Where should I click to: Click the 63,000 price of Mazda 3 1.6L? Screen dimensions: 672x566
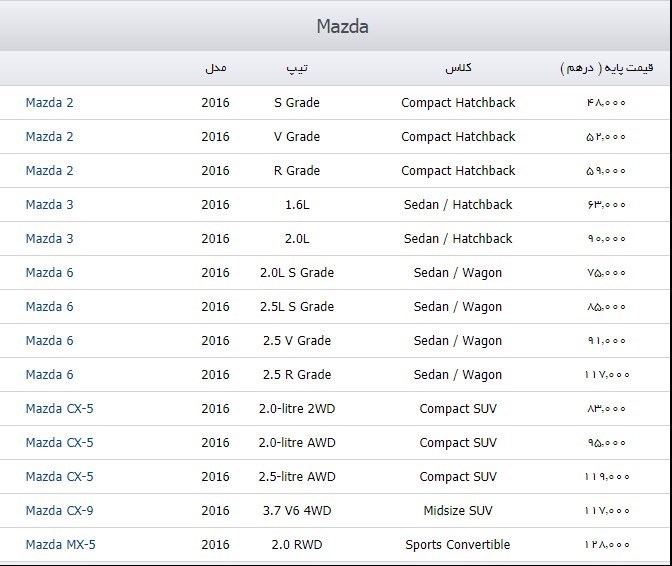(607, 204)
